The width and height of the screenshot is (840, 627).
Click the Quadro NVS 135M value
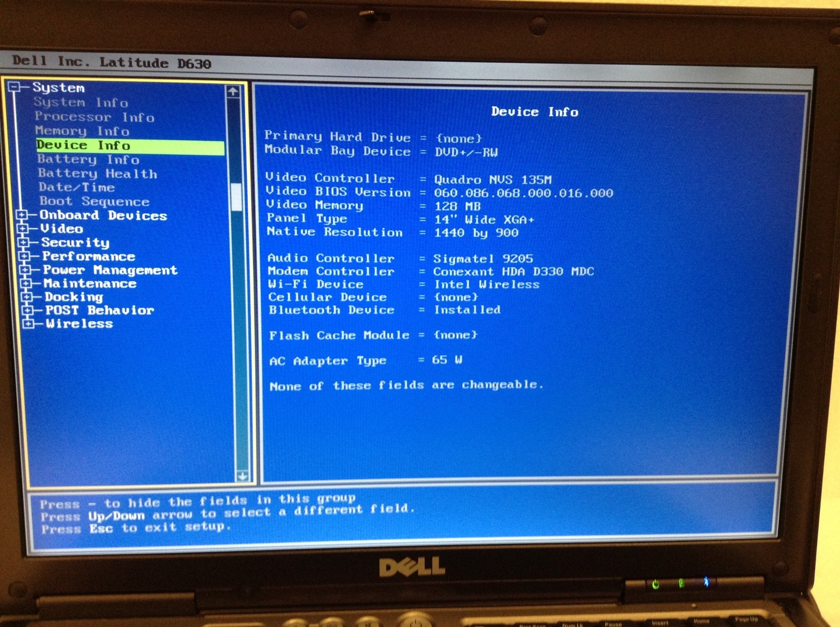[493, 179]
